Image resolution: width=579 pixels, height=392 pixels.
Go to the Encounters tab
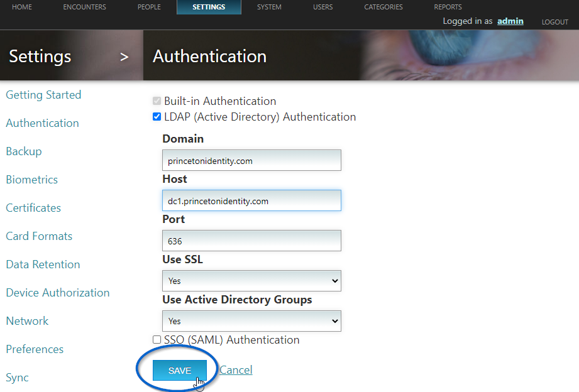tap(84, 7)
